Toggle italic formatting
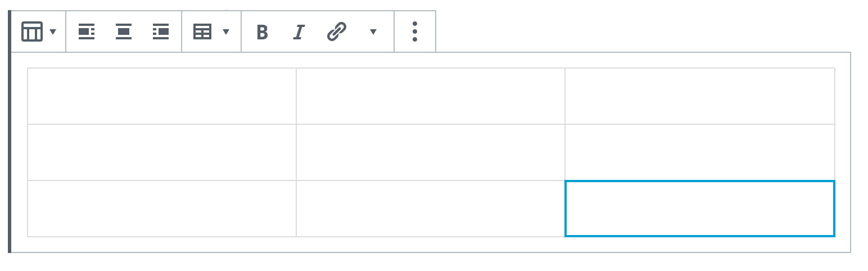Image resolution: width=868 pixels, height=271 pixels. (299, 32)
